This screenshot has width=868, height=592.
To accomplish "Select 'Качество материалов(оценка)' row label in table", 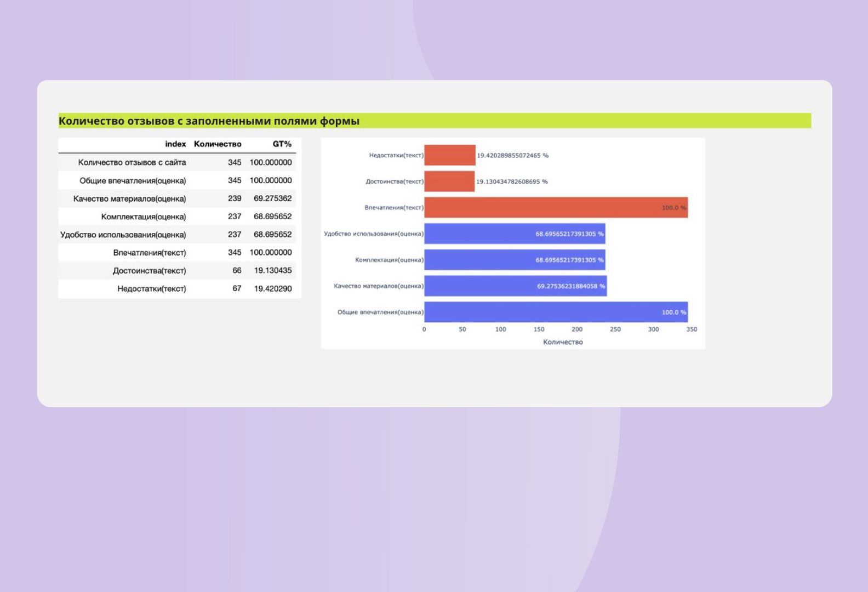I will [130, 198].
